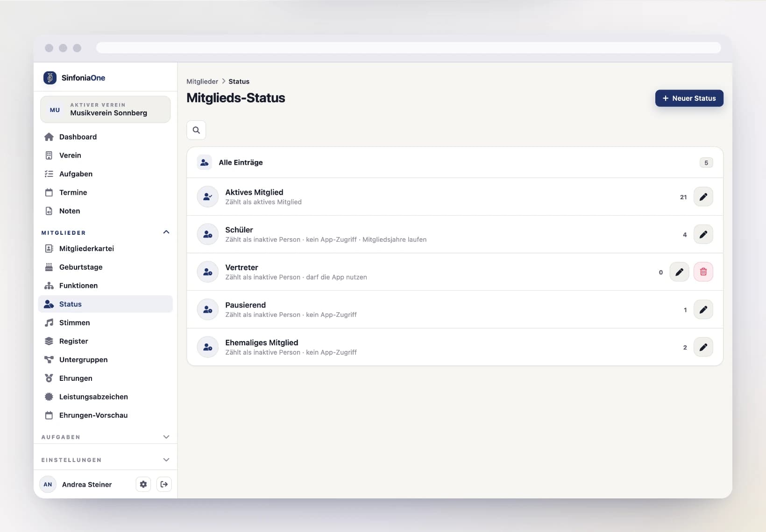
Task: Open user settings gear icon
Action: click(143, 484)
